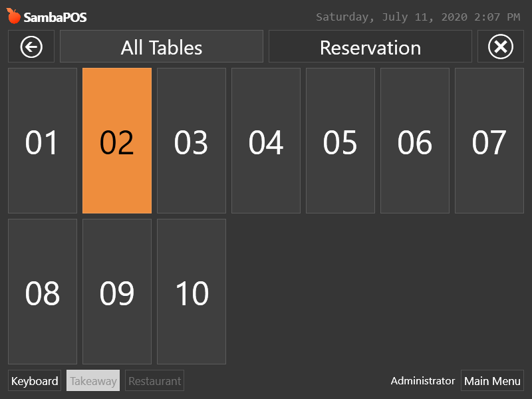Screen dimensions: 532x399
Task: Click the Administrator user label
Action: pos(423,380)
